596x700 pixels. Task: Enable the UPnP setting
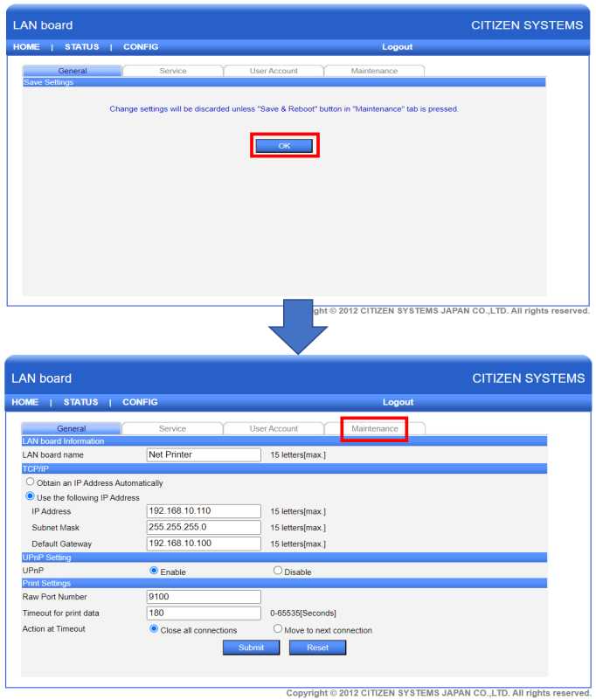[155, 571]
